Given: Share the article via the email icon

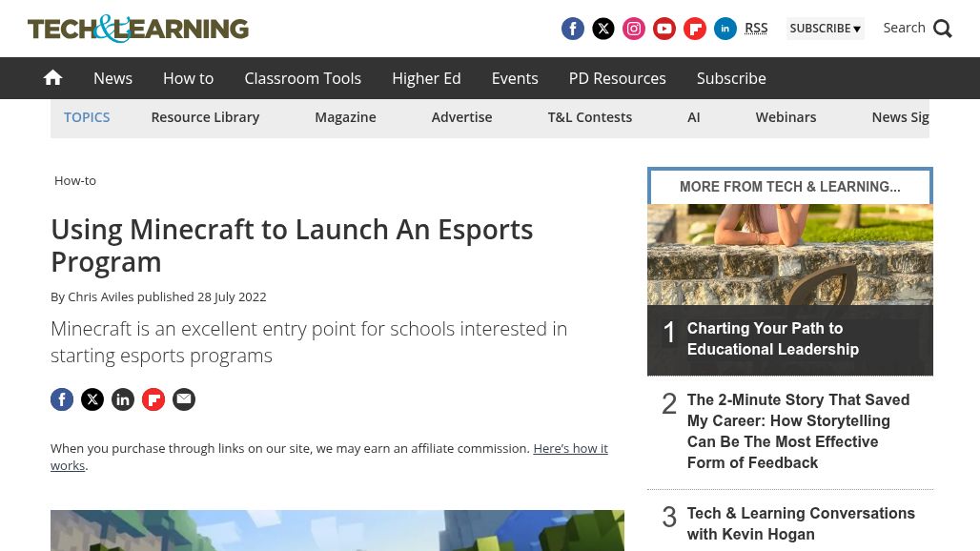Looking at the screenshot, I should pos(183,398).
